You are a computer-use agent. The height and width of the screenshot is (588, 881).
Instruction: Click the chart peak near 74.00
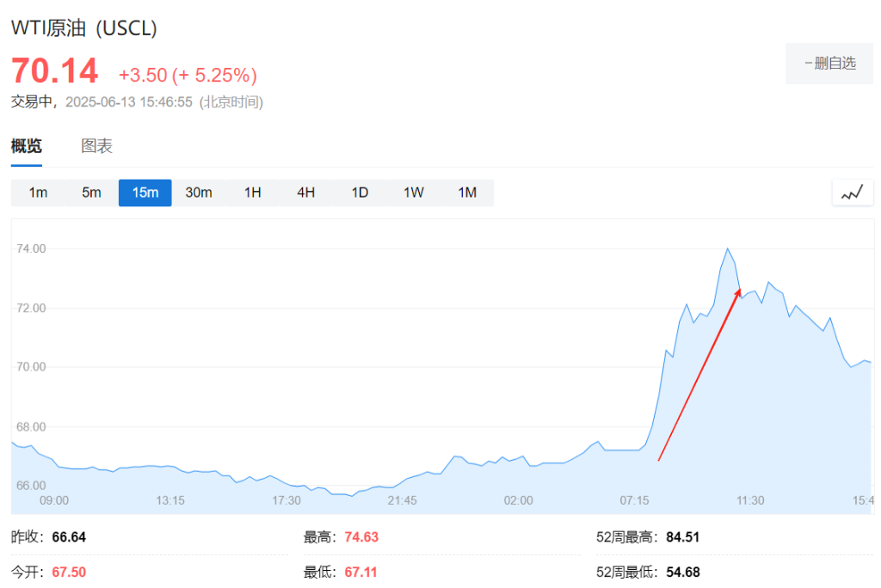(728, 248)
